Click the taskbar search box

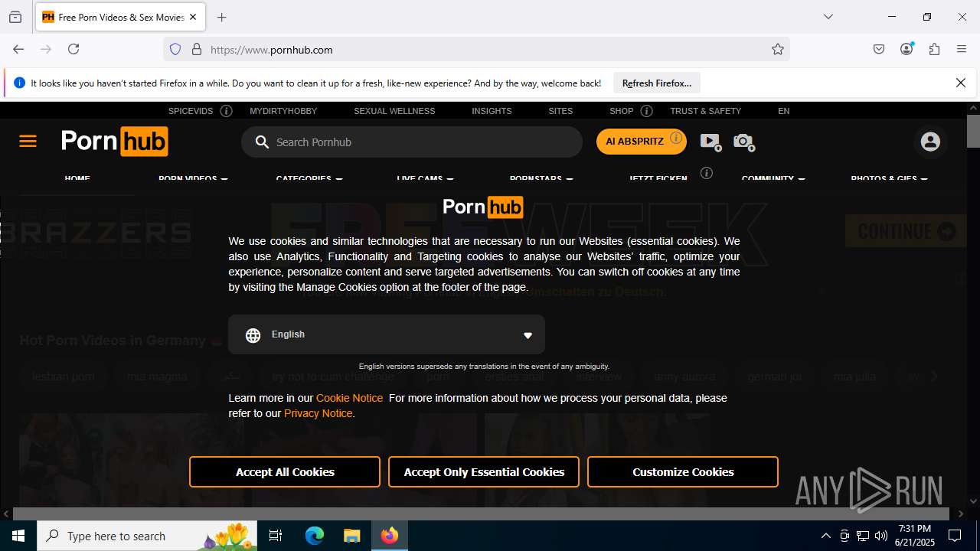coord(149,536)
